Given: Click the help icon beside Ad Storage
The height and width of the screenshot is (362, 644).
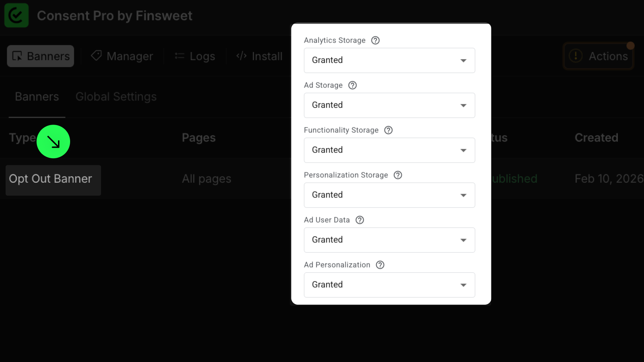Looking at the screenshot, I should click(x=352, y=85).
